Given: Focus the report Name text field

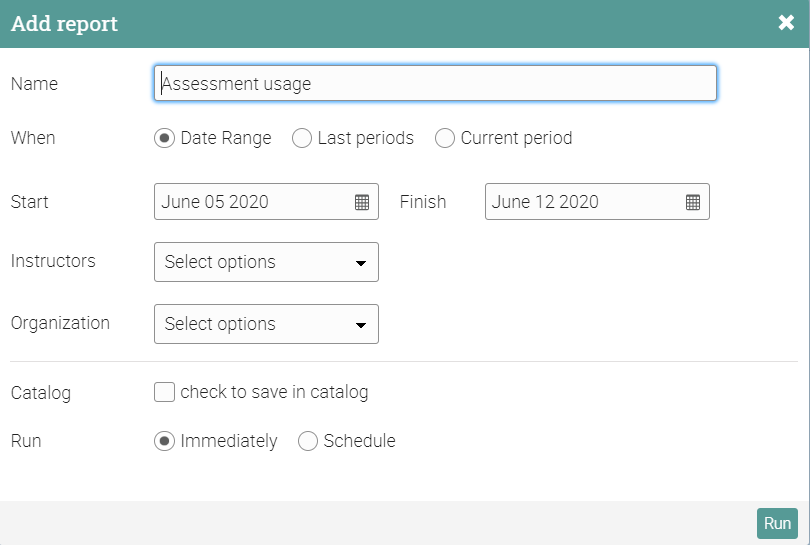Looking at the screenshot, I should click(435, 84).
